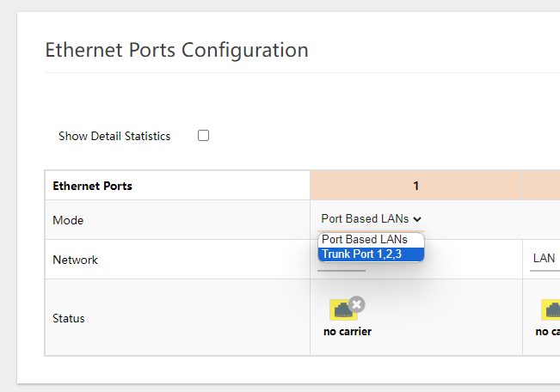Image resolution: width=560 pixels, height=392 pixels.
Task: Click port 1 no carrier status text
Action: (x=348, y=331)
